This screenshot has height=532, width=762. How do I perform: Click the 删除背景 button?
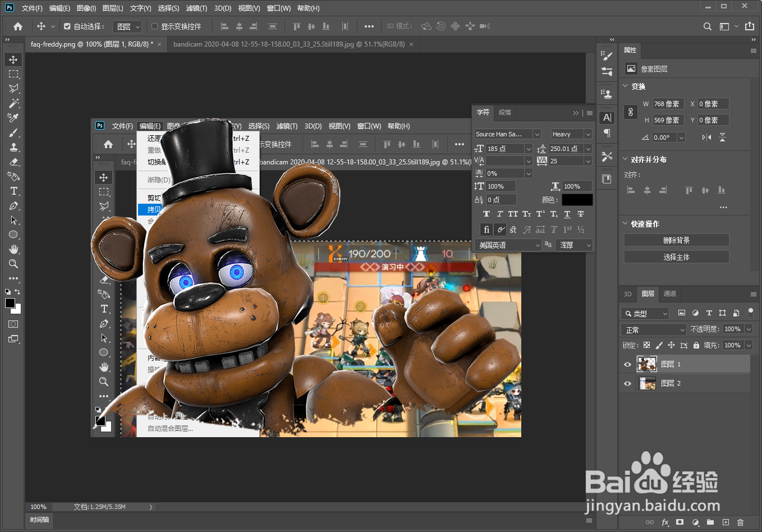tap(677, 240)
